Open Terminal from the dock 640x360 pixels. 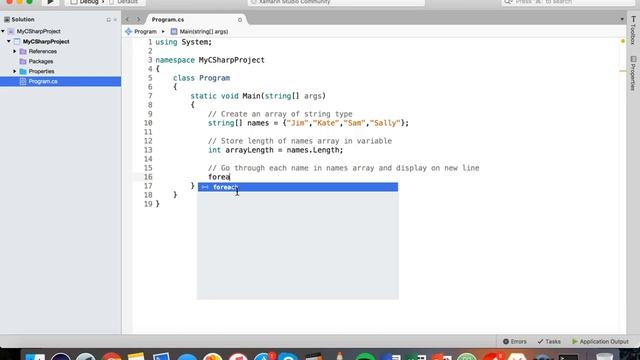pos(568,357)
